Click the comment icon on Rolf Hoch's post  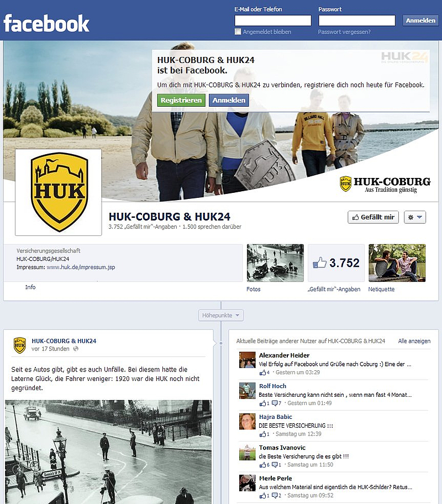click(275, 403)
